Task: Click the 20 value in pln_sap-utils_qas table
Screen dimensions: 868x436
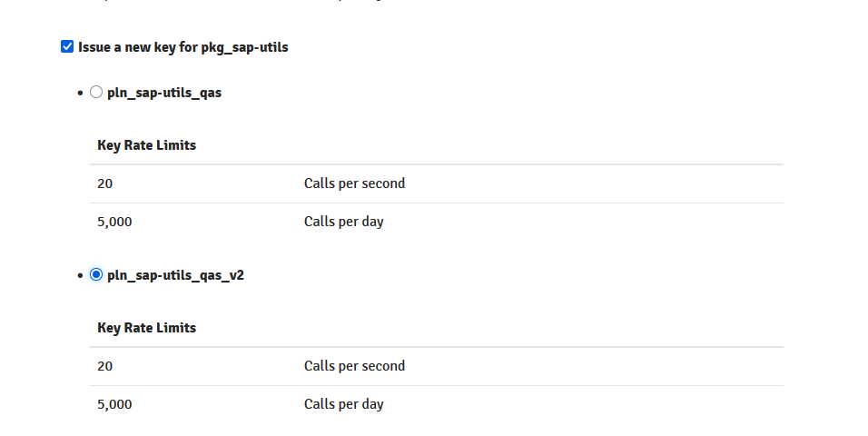Action: click(x=105, y=183)
